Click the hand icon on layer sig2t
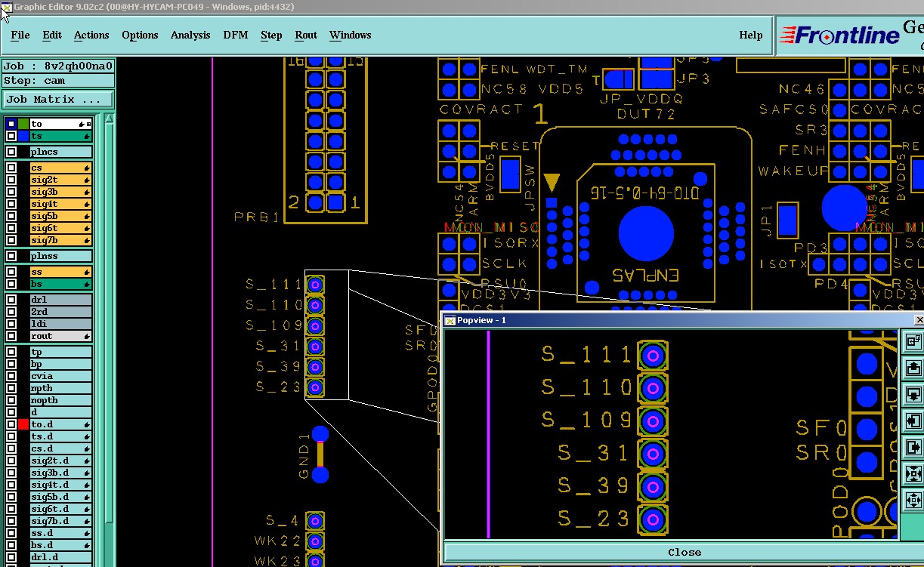 [88, 180]
